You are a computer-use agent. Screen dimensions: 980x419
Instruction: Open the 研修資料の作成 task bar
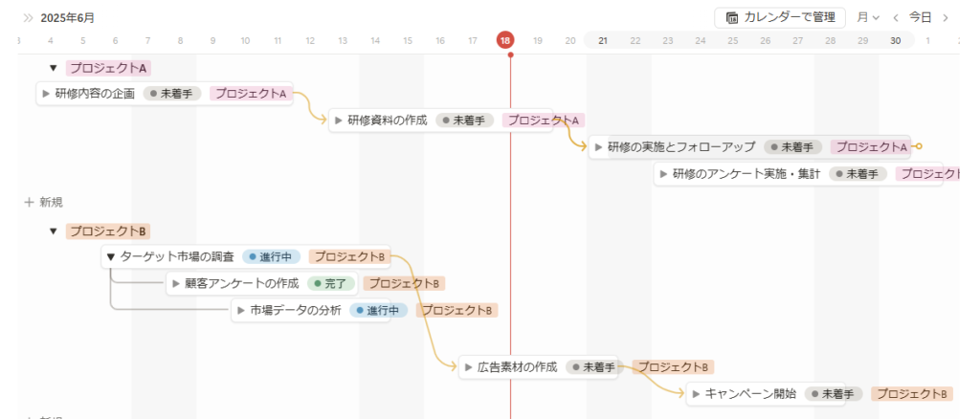click(x=440, y=121)
